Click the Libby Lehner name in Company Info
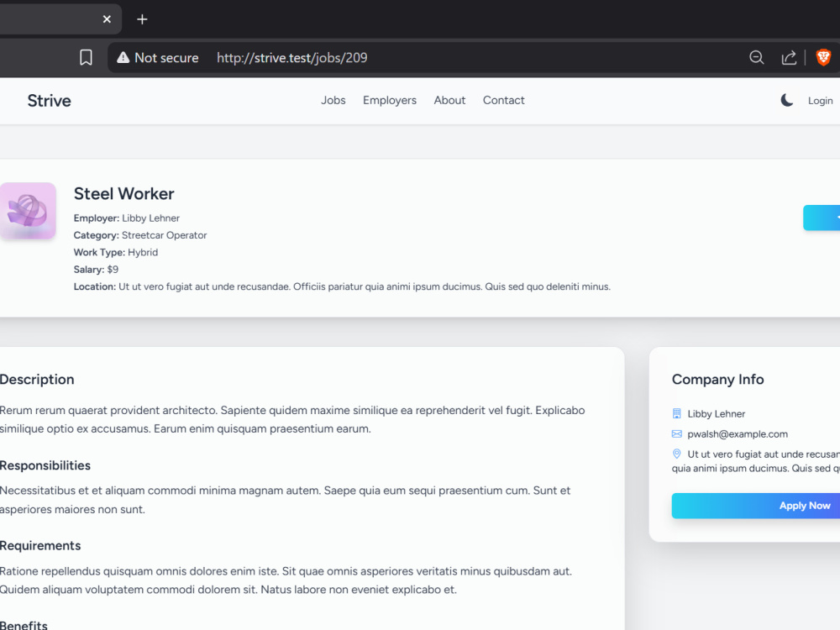Viewport: 840px width, 630px height. pos(716,413)
